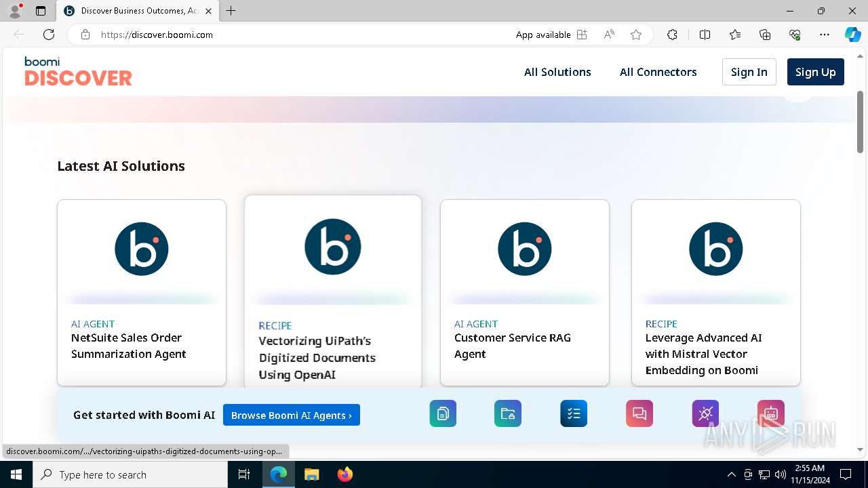Open the Windows Start menu
Viewport: 868px width, 488px height.
point(16,474)
